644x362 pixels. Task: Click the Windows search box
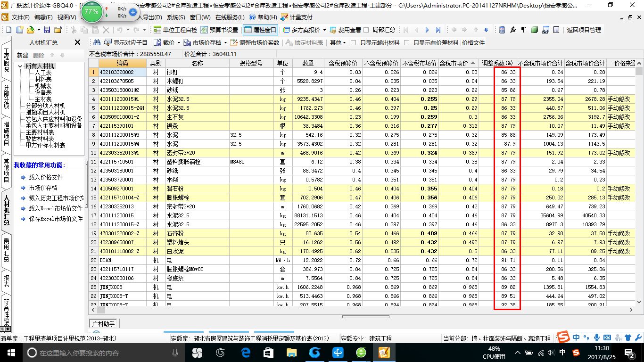point(101,353)
